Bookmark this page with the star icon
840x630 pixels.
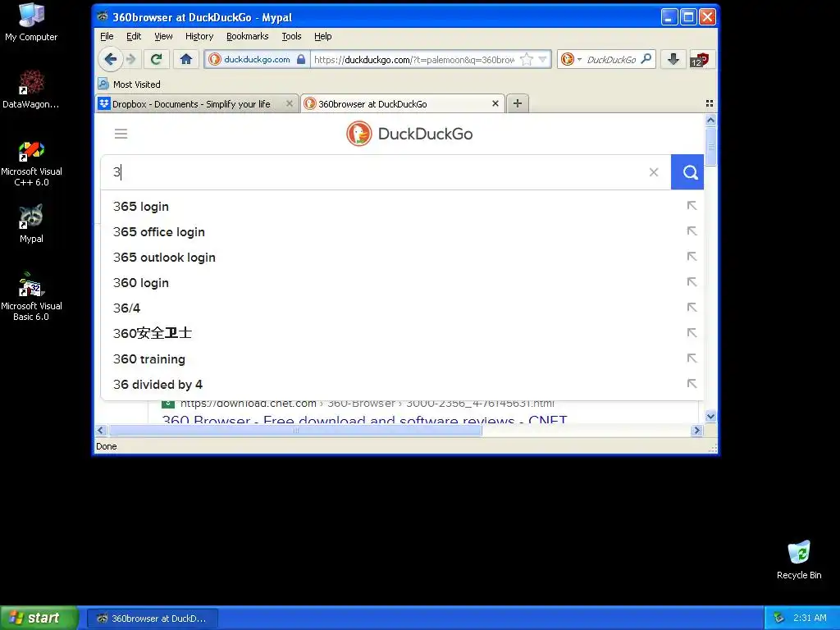527,59
